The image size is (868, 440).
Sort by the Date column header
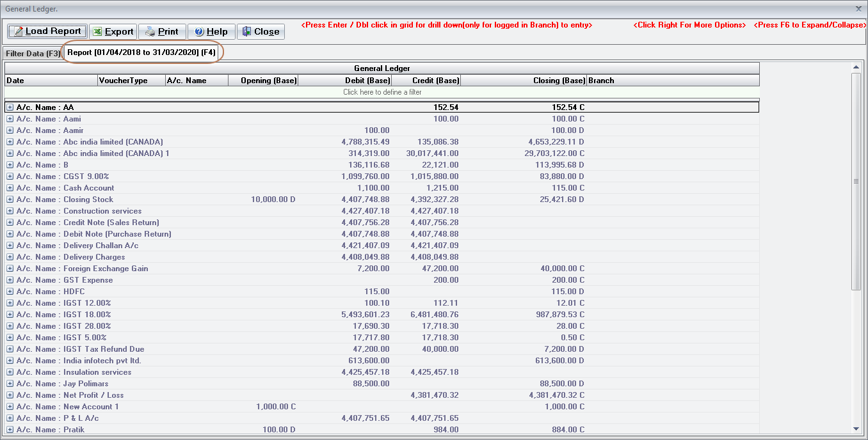[51, 81]
